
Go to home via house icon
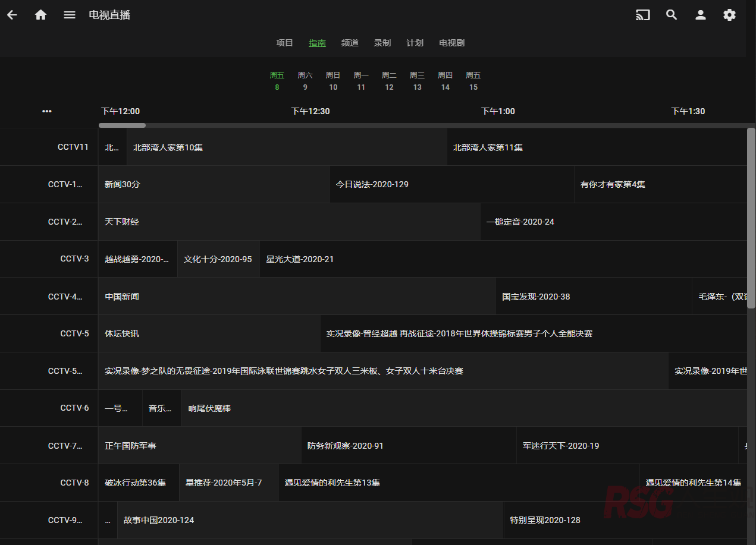40,15
